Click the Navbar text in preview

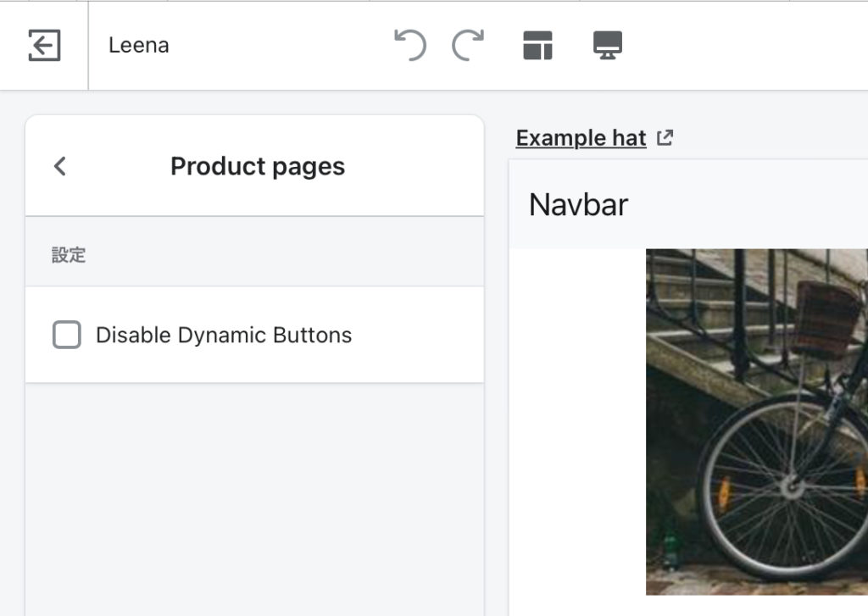tap(578, 204)
